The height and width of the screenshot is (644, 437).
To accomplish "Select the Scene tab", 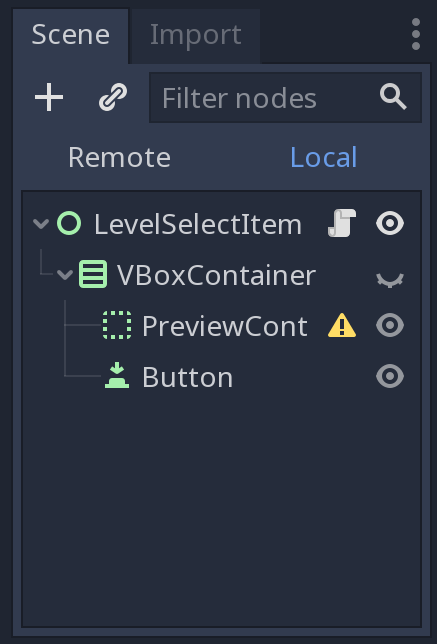I will tap(71, 34).
